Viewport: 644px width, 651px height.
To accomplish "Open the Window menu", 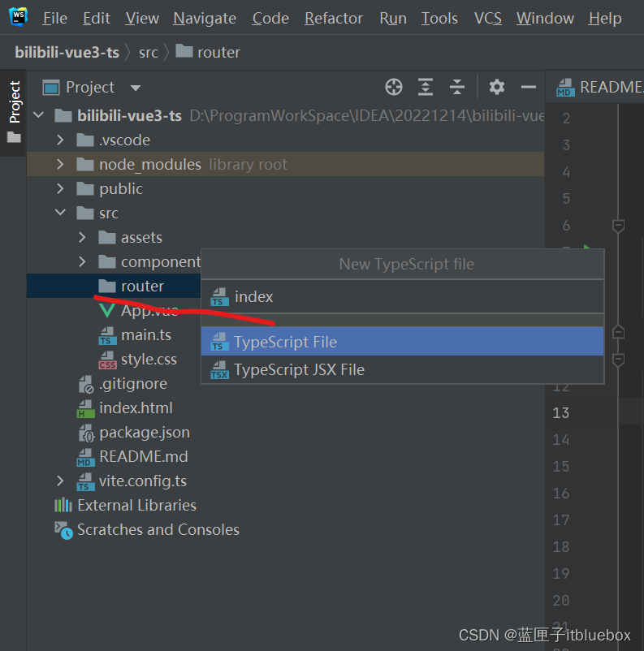I will tap(545, 19).
